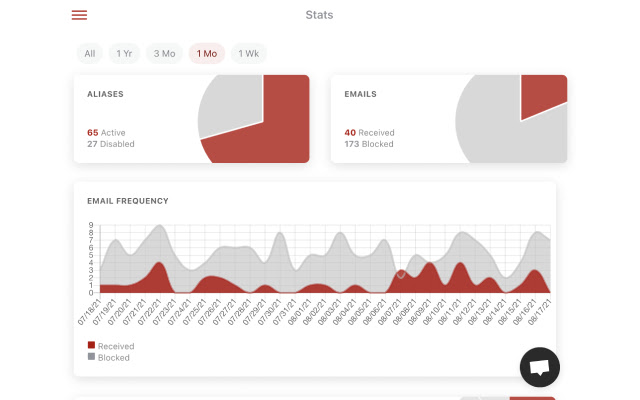Switch to the 1 Wk range
640x400 pixels.
(249, 53)
